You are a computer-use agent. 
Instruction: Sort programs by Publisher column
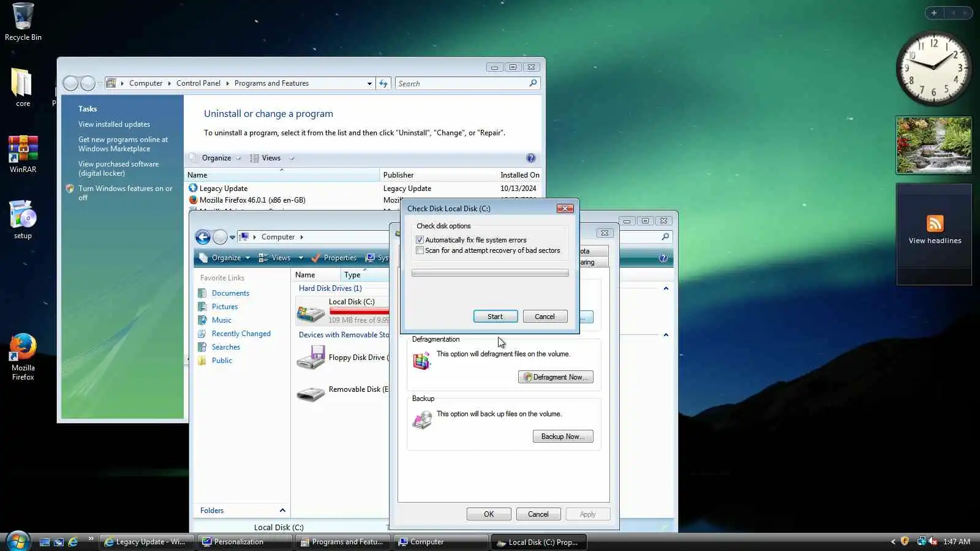coord(437,175)
